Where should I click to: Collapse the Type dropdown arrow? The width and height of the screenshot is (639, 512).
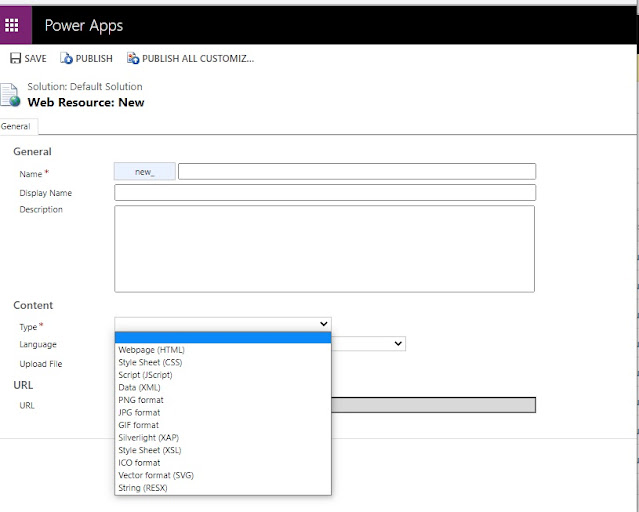324,324
